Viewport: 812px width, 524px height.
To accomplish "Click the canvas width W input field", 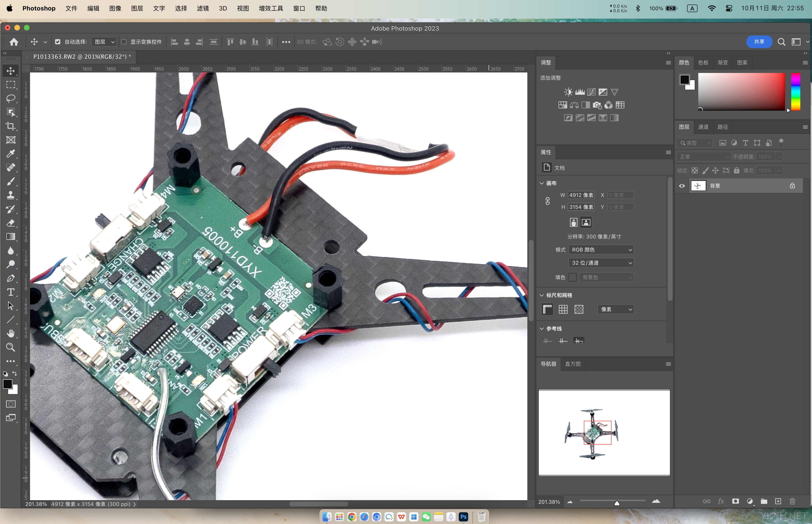I will click(581, 195).
